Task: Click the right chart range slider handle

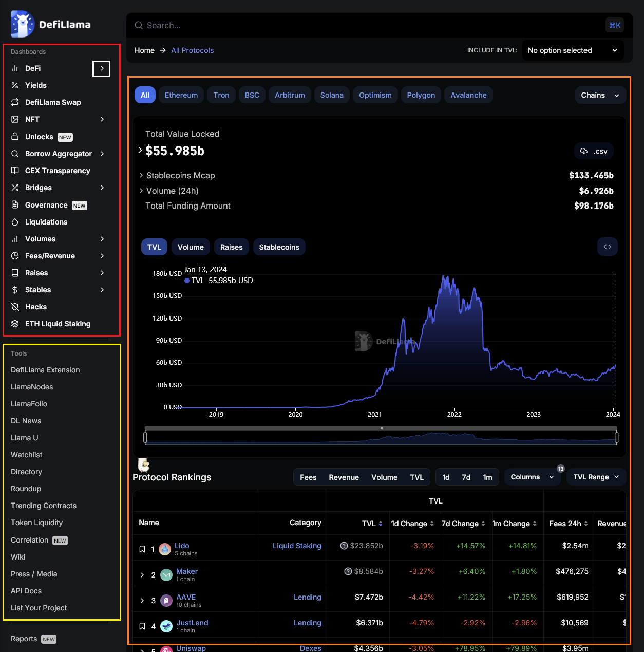Action: (616, 437)
